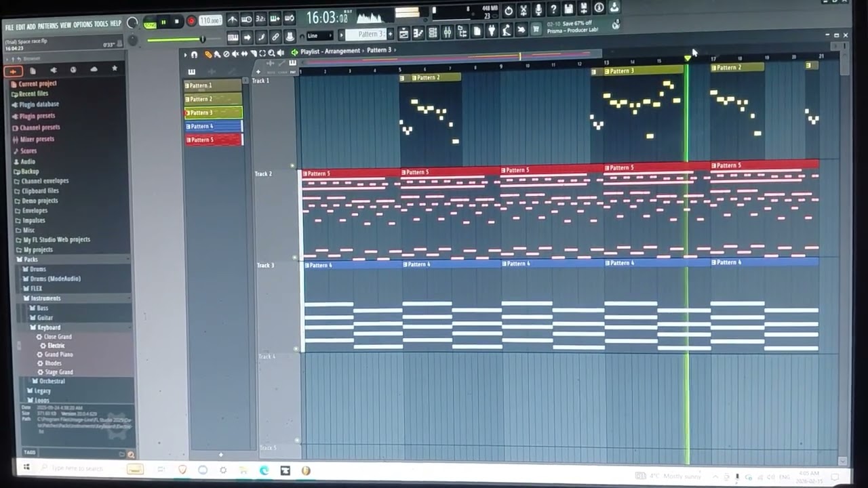Open the HELP menu

[x=116, y=23]
